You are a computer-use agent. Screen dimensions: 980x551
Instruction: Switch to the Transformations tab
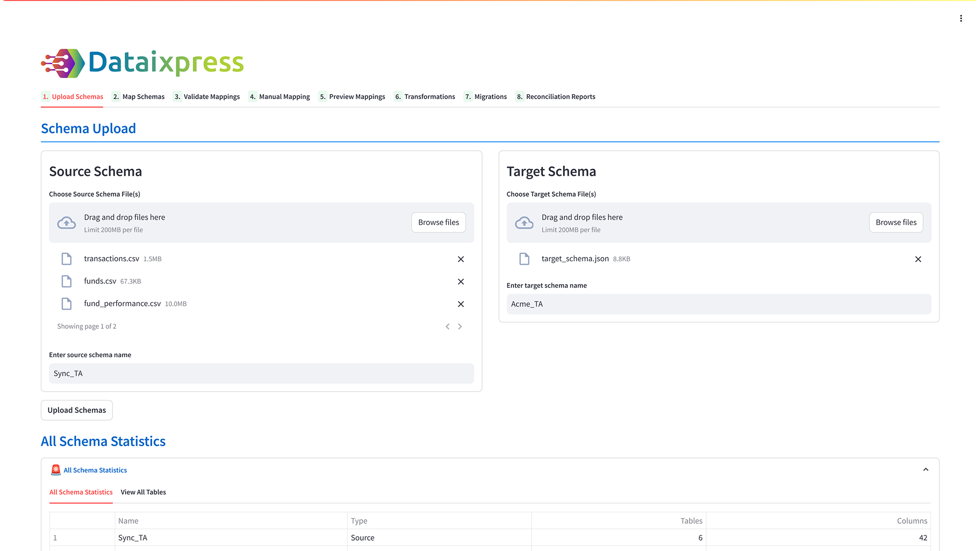coord(425,96)
